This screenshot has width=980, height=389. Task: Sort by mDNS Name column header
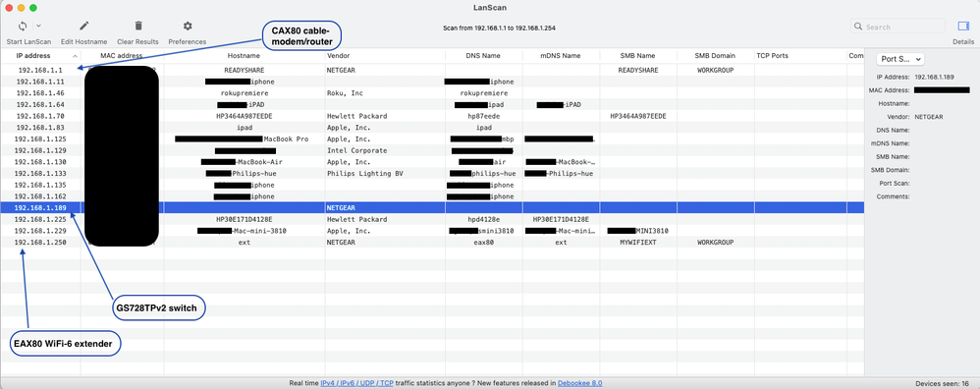(x=561, y=56)
